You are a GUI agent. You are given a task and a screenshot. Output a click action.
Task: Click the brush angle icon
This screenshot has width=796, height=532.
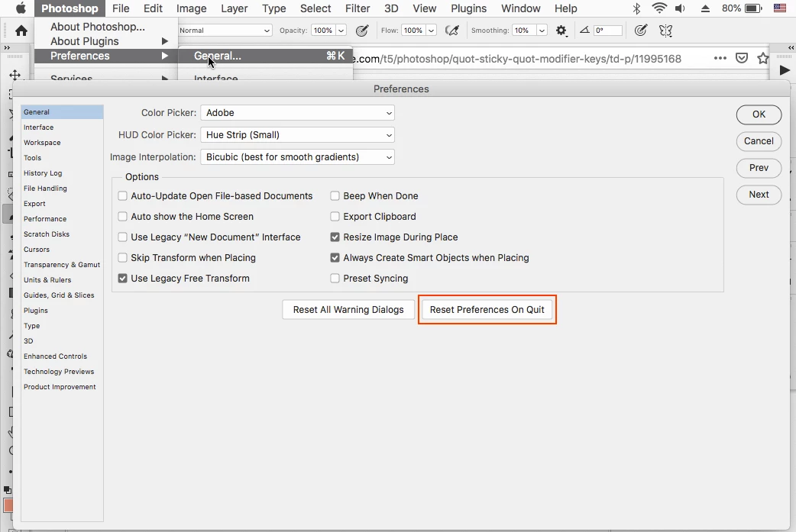[584, 30]
